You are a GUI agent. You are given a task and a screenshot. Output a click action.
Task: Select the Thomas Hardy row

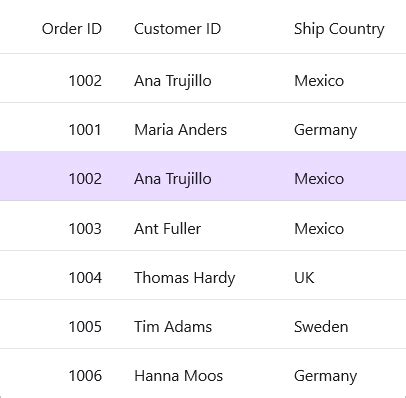click(x=203, y=275)
